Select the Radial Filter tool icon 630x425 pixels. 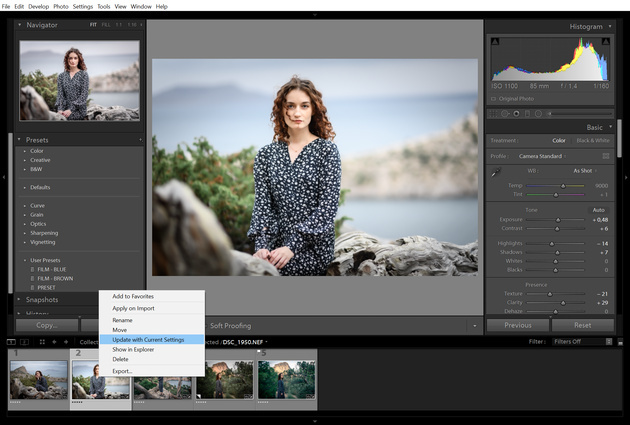coord(539,113)
